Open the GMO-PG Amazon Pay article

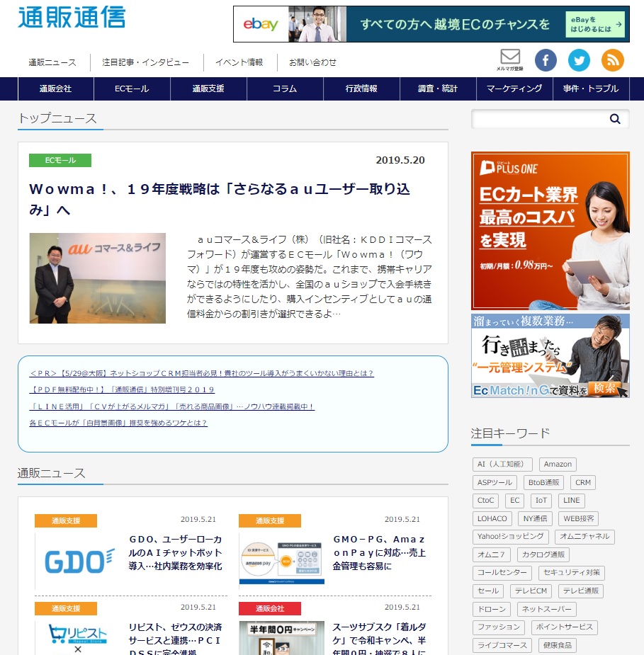(379, 552)
